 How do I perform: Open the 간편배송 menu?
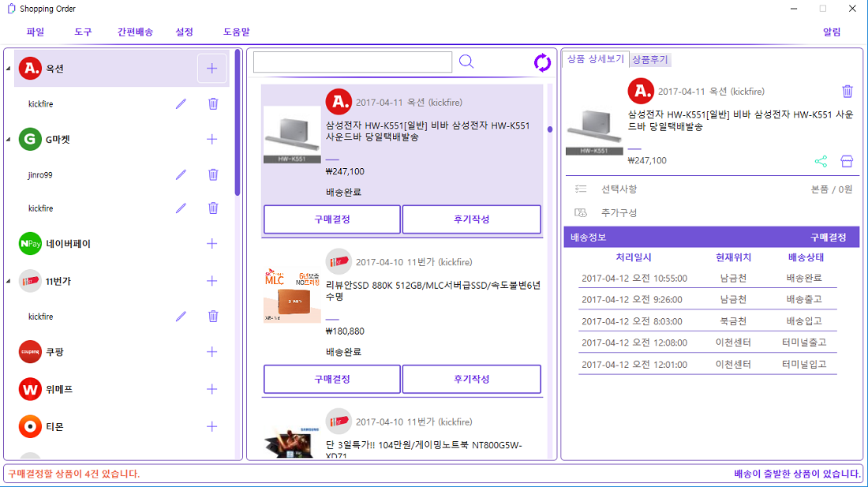[x=135, y=32]
